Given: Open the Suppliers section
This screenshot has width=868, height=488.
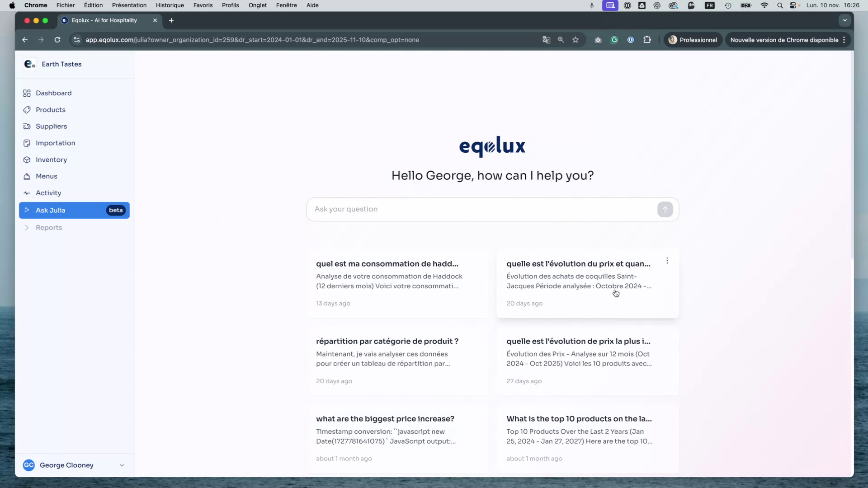Looking at the screenshot, I should tap(51, 126).
